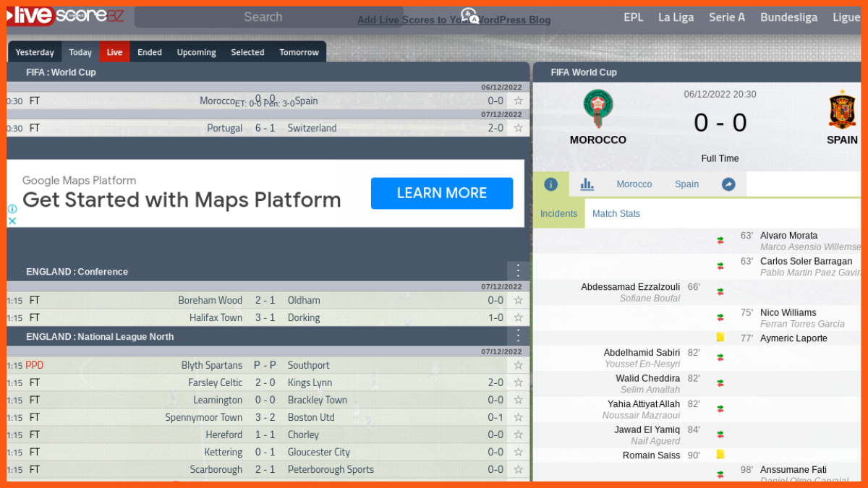
Task: Star the Boreham Wood vs Oldham match
Action: (518, 300)
